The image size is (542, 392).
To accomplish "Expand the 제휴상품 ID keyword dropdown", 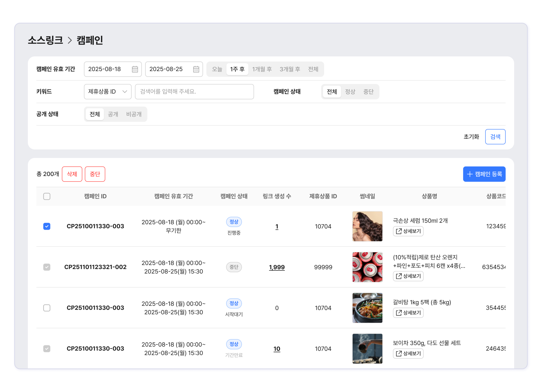I will tap(108, 92).
